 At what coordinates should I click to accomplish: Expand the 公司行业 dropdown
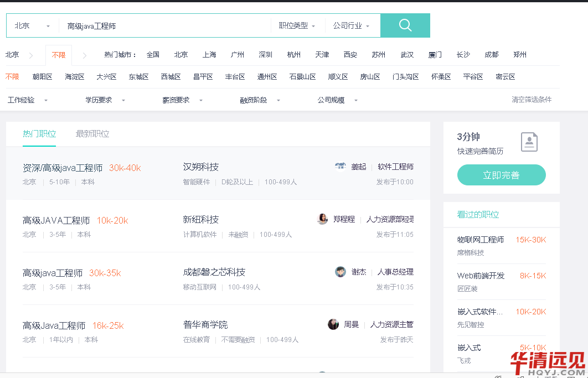point(352,25)
